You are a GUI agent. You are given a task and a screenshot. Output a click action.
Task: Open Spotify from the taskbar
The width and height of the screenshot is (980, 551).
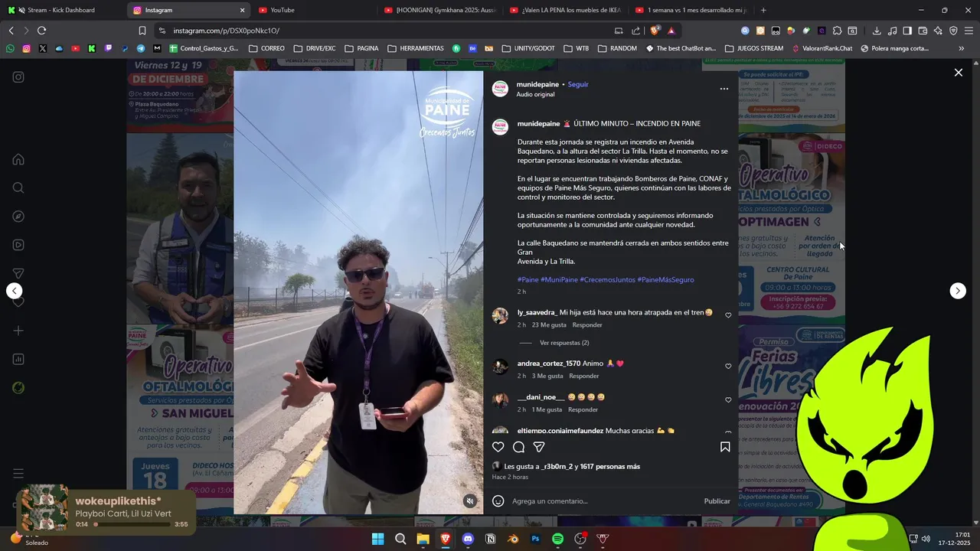(x=557, y=539)
